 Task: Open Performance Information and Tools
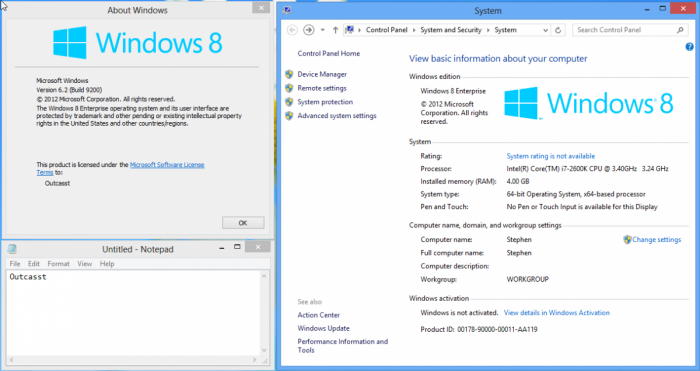343,346
